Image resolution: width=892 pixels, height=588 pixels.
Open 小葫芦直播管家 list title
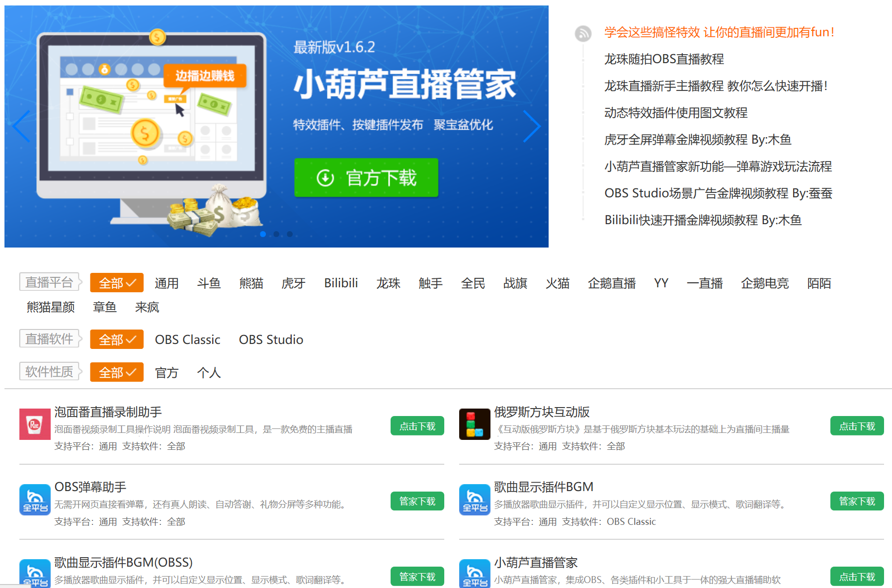536,563
